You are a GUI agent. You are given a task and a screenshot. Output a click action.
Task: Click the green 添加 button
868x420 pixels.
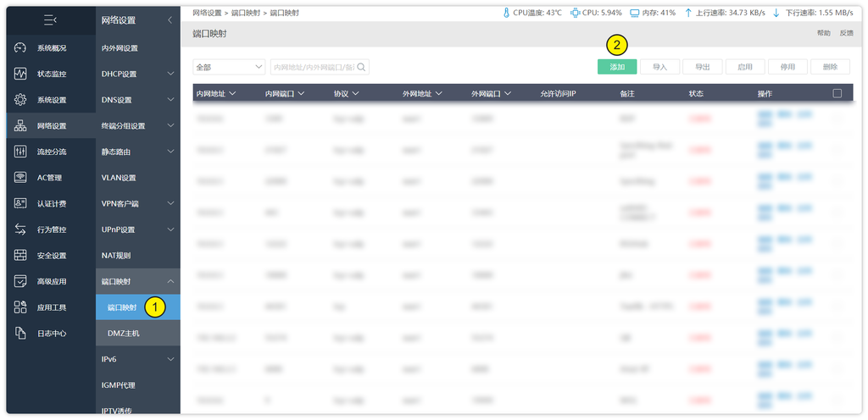click(x=616, y=67)
